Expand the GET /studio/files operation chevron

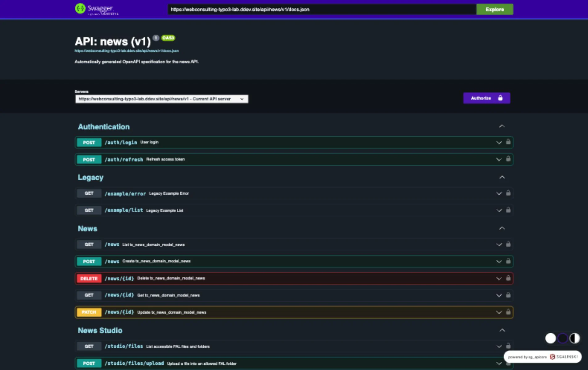point(499,346)
